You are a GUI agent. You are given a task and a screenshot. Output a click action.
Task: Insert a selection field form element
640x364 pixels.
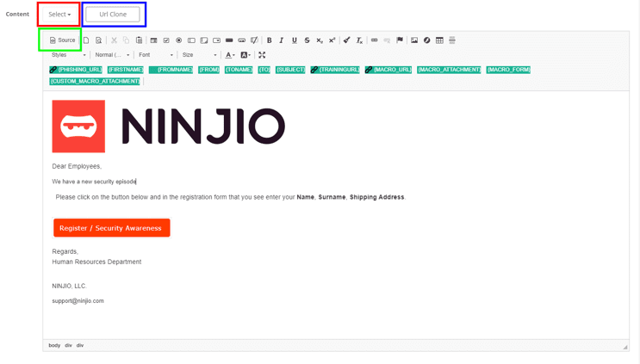216,40
